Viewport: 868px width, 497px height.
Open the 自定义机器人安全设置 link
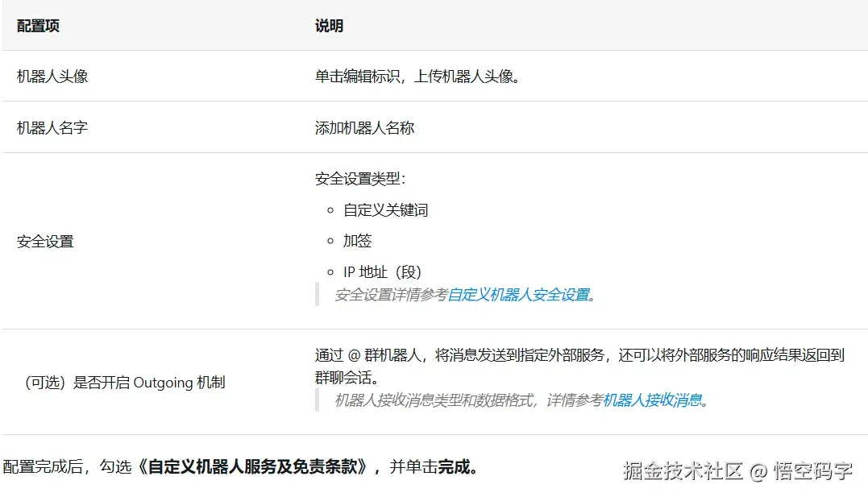(518, 295)
